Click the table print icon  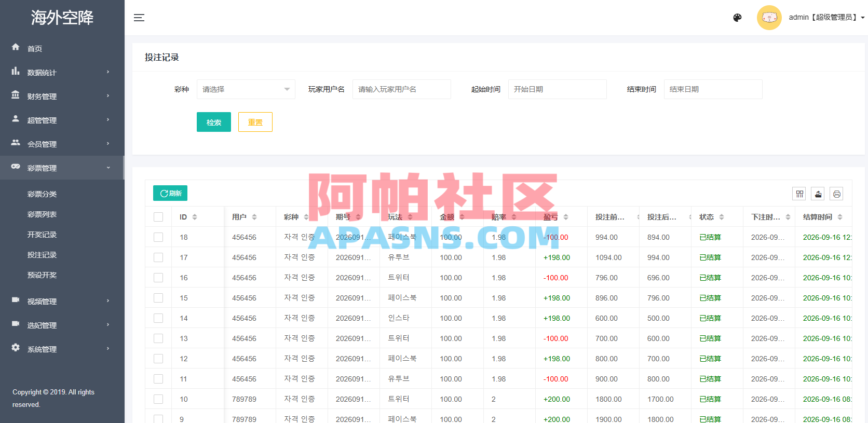836,194
